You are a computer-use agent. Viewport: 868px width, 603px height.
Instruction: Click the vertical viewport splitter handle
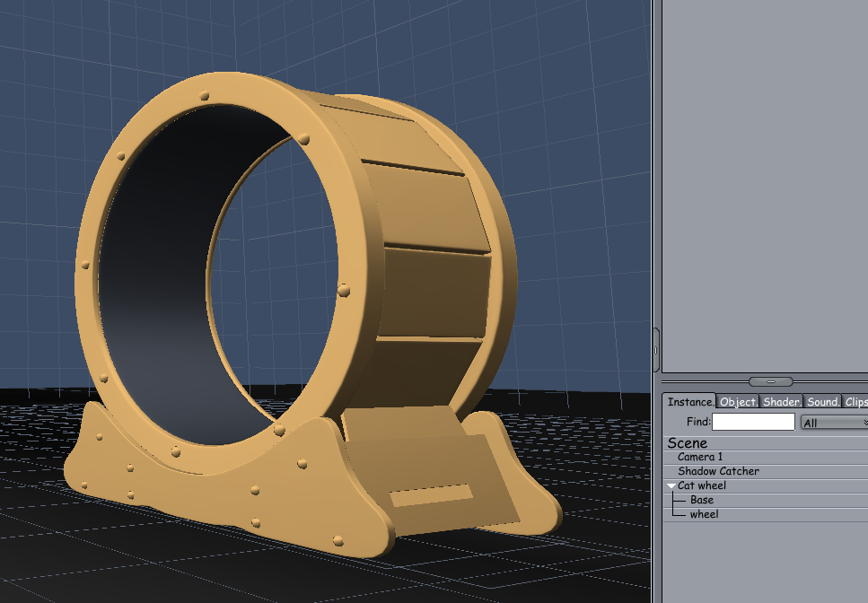(656, 350)
